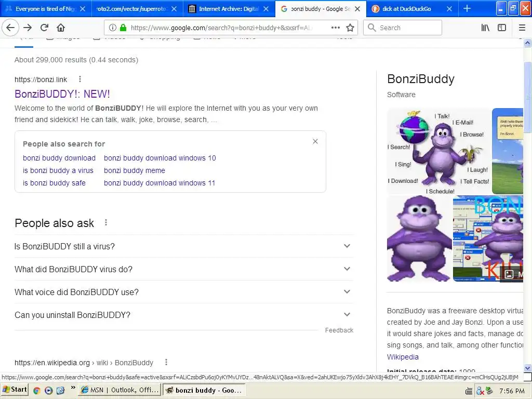
Task: Expand 'What did BonziBUDDY virus do?'
Action: (x=183, y=269)
